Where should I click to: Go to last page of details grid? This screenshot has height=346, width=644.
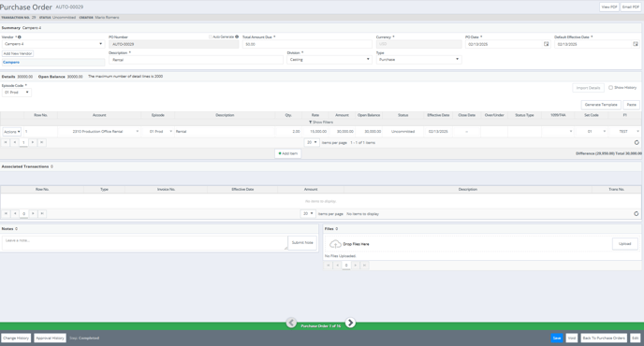point(42,142)
